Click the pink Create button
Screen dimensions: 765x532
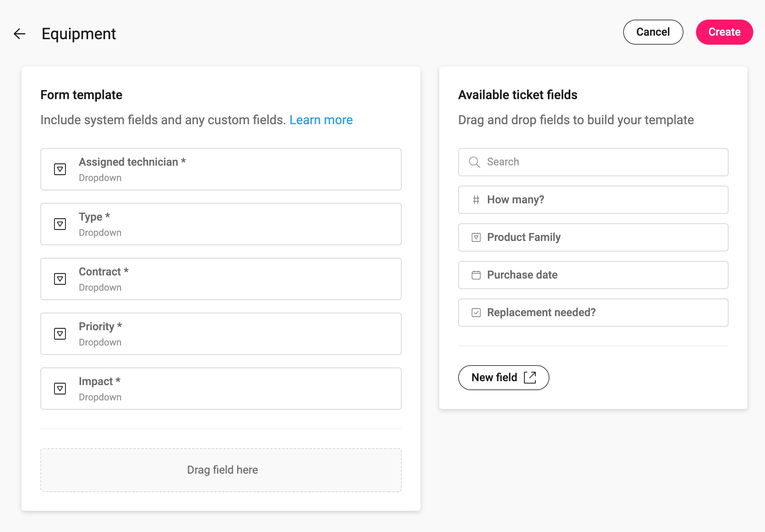coord(724,32)
